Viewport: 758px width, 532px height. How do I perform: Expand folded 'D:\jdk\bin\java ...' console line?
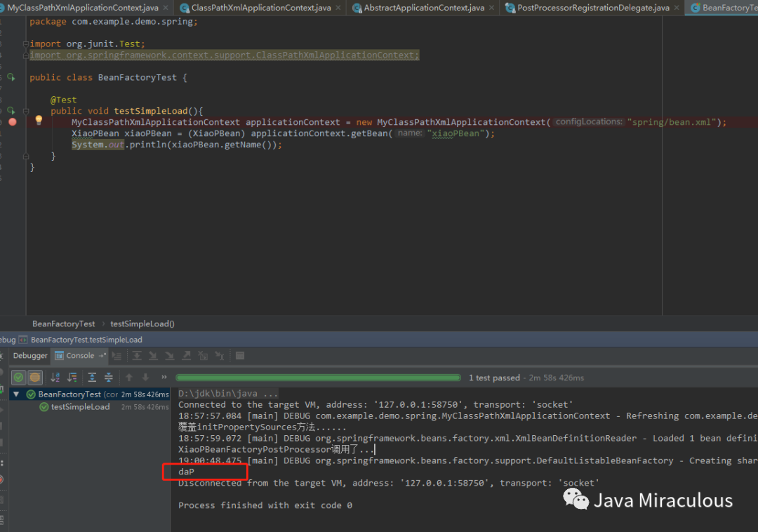pyautogui.click(x=227, y=393)
